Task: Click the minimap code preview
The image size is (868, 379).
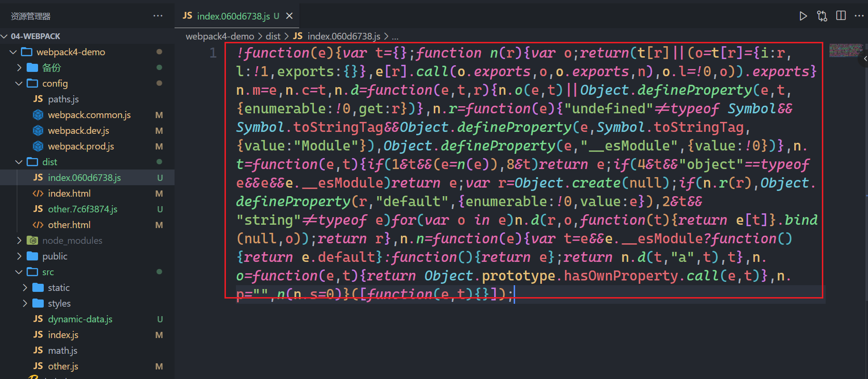Action: pos(846,50)
